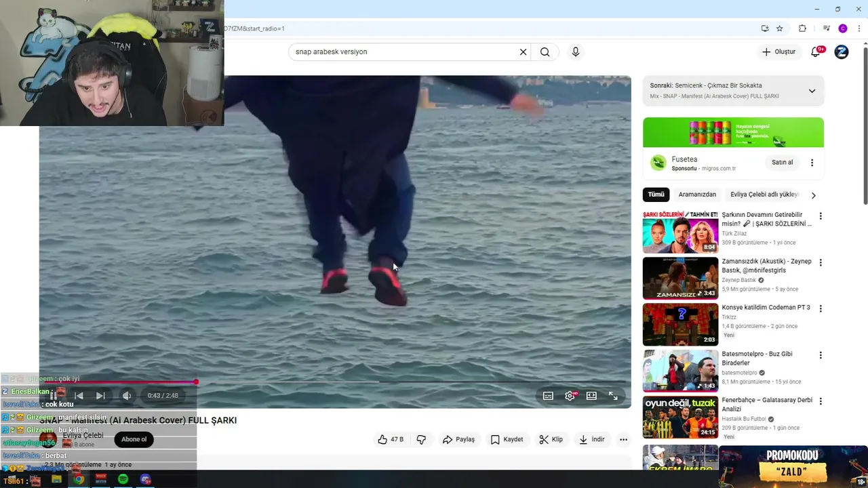Image resolution: width=868 pixels, height=488 pixels.
Task: Click Satın al on Fusetea ad
Action: click(x=782, y=163)
